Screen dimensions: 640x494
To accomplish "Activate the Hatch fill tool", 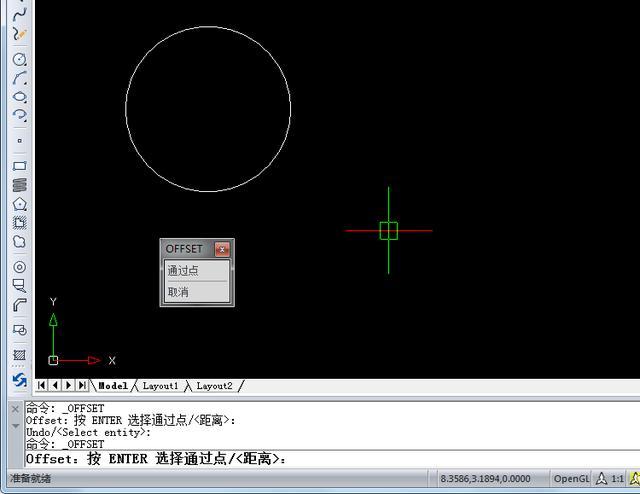I will [x=19, y=355].
